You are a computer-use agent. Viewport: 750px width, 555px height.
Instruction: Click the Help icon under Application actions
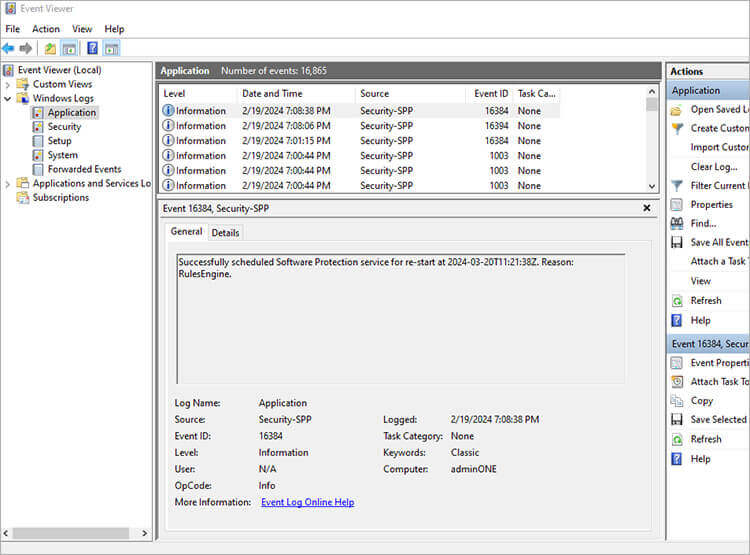click(677, 321)
